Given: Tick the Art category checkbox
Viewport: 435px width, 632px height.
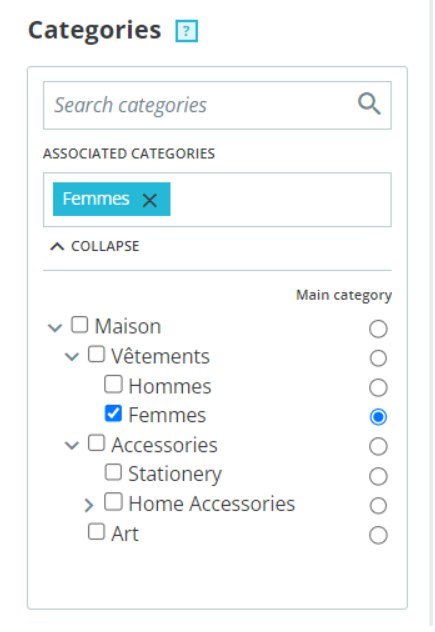Looking at the screenshot, I should pos(96,532).
